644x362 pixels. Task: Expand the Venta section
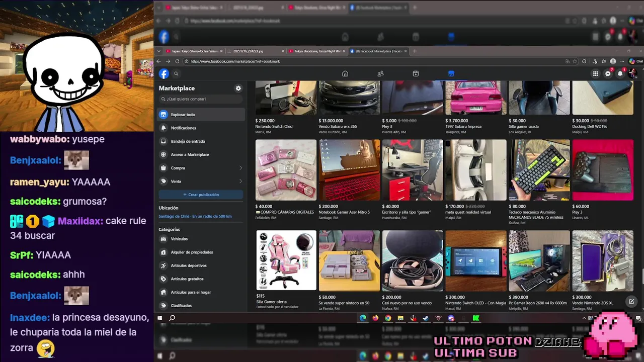201,181
